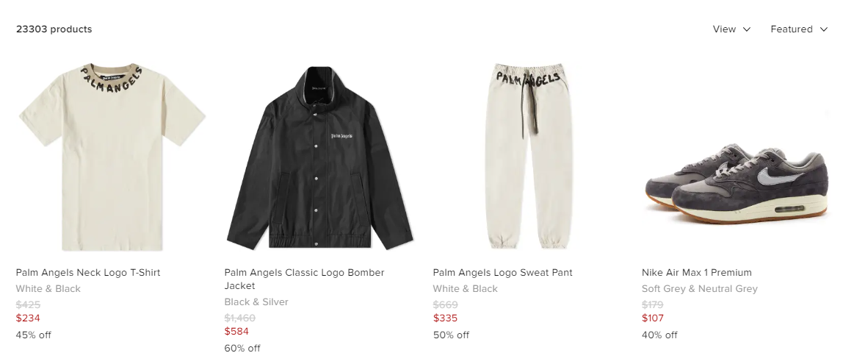Viewport: 868px width, 364px height.
Task: Click the 23303 products count label
Action: tap(54, 29)
